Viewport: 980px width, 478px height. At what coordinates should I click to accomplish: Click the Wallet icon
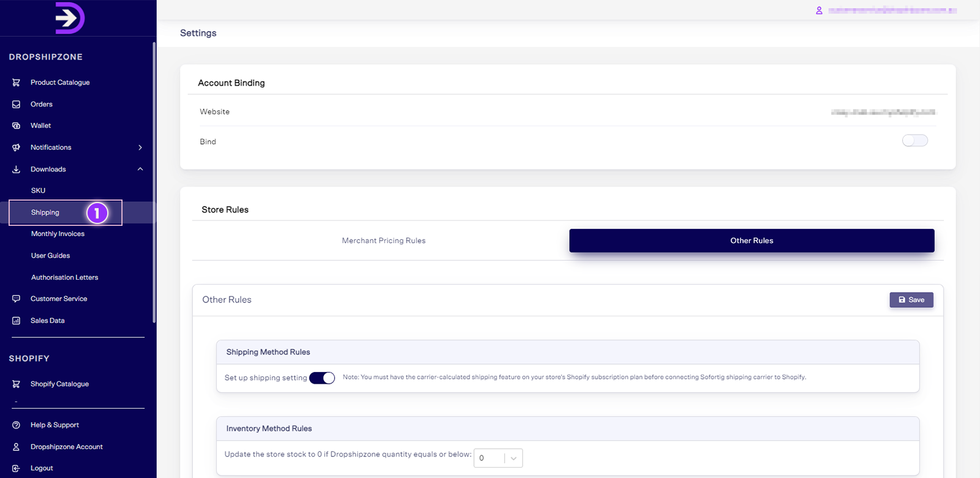pyautogui.click(x=17, y=125)
